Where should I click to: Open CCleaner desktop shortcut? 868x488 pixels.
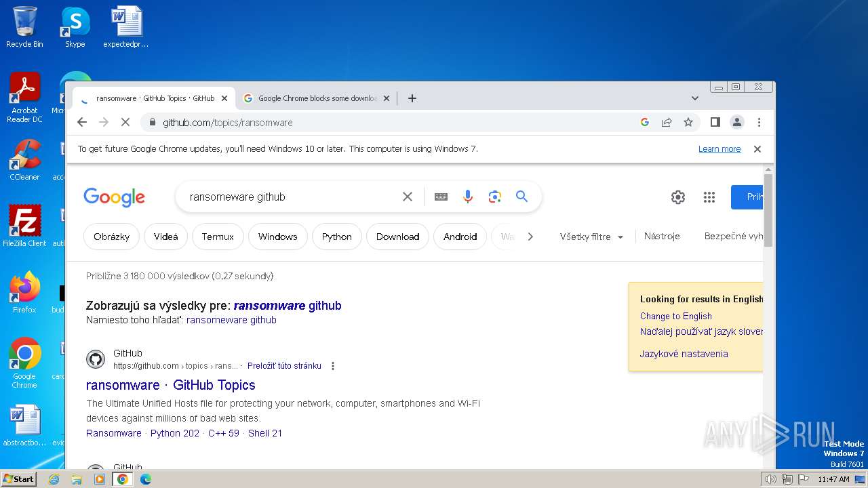[24, 160]
